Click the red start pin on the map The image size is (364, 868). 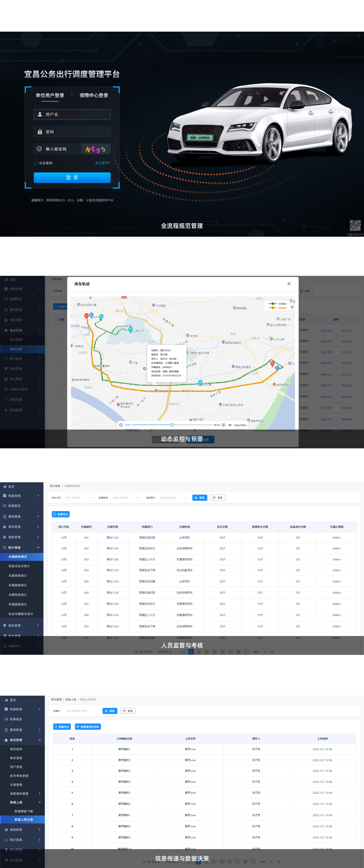pyautogui.click(x=86, y=316)
